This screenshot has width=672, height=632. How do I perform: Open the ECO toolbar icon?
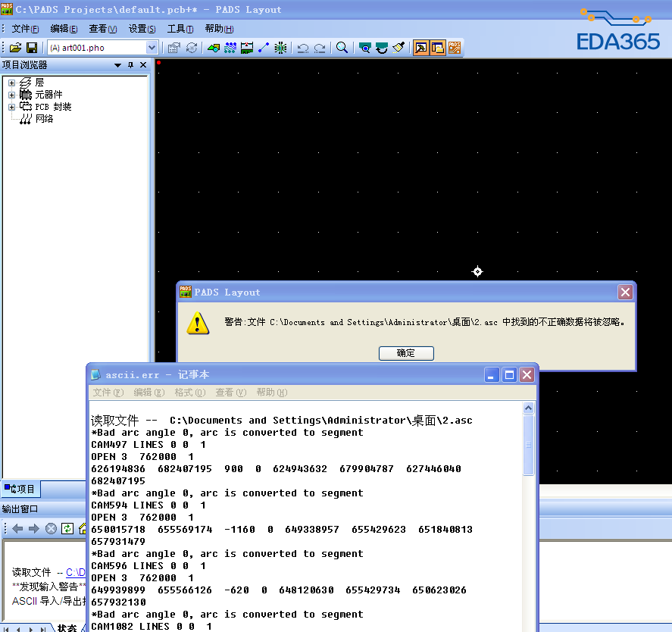coord(264,48)
